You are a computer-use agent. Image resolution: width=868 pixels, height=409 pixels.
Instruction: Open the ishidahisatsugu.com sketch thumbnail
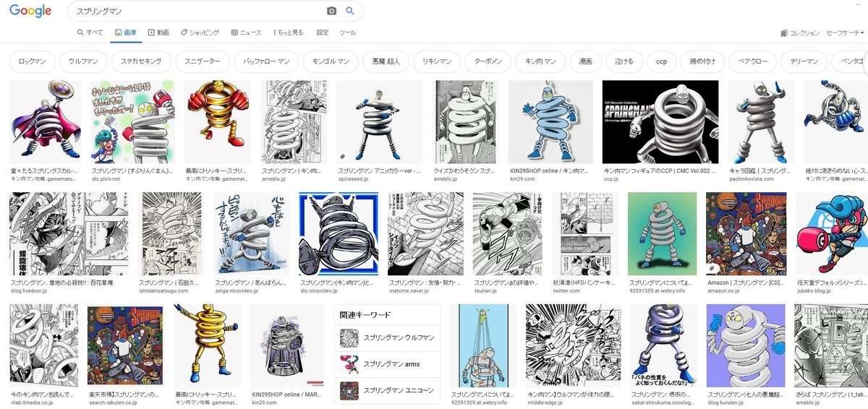point(172,234)
